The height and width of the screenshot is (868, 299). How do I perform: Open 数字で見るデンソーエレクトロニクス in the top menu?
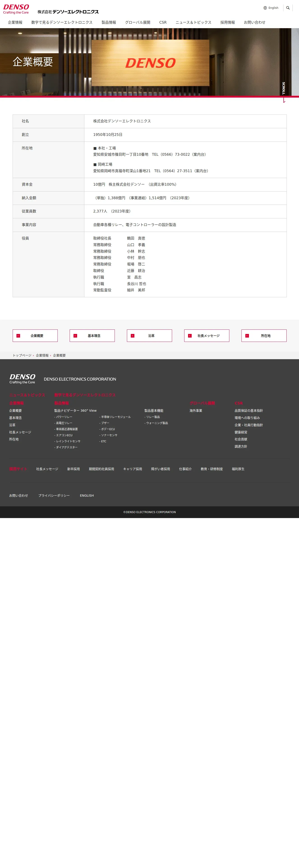pos(62,22)
